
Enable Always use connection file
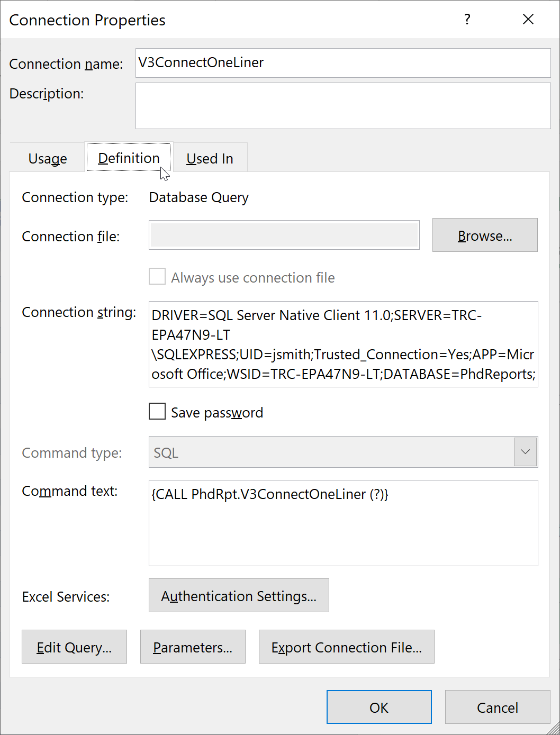(157, 276)
